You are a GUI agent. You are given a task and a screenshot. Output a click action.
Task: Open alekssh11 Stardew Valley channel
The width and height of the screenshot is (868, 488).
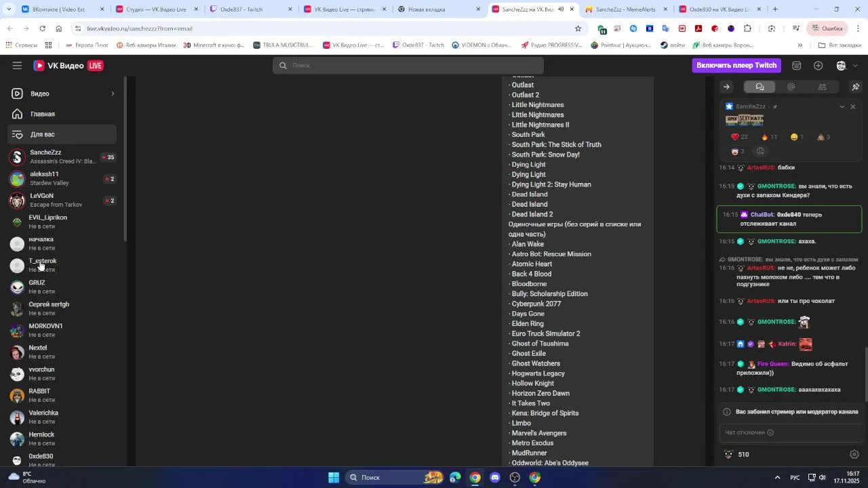pos(62,179)
